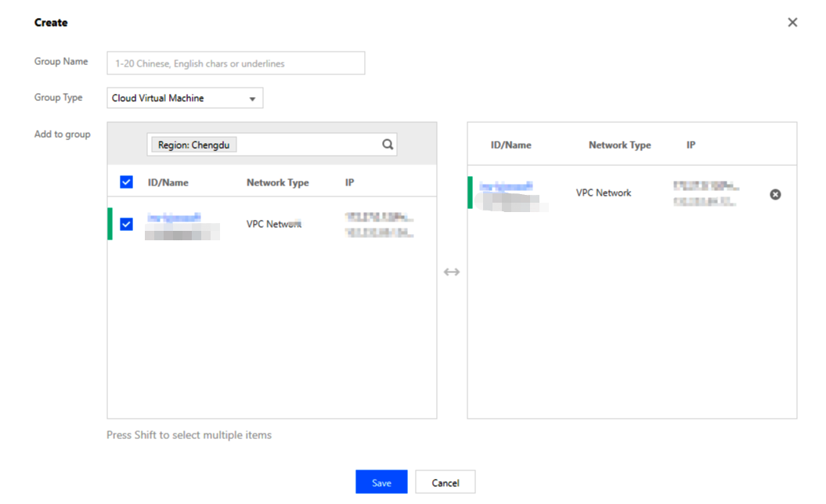Focus the Group Name input field
The height and width of the screenshot is (504, 826).
click(x=236, y=63)
